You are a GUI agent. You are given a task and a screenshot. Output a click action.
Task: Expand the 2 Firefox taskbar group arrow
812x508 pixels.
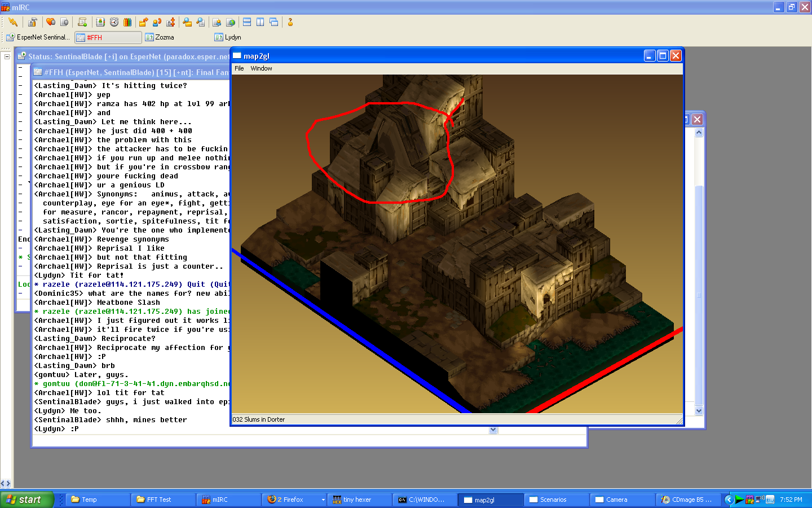click(x=323, y=500)
